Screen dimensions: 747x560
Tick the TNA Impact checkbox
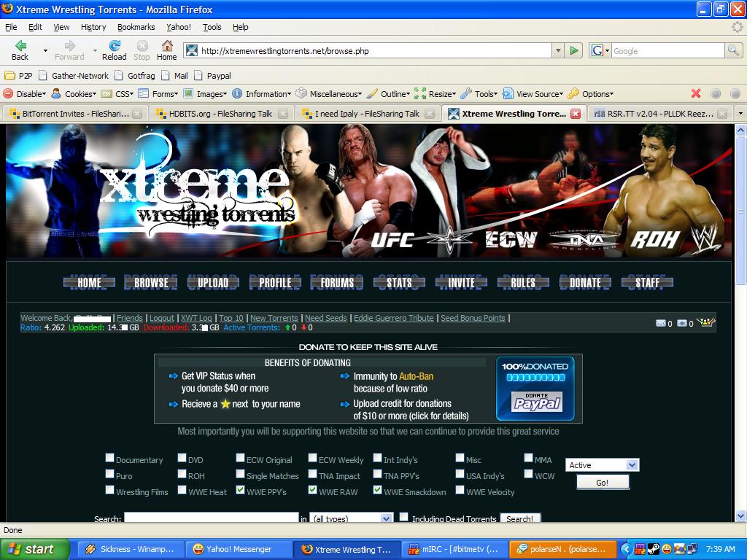coord(312,474)
